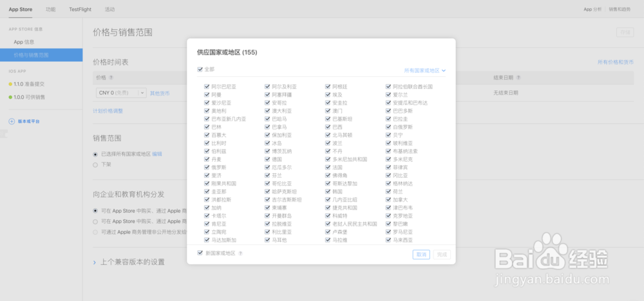Open App 信息 in sidebar
The width and height of the screenshot is (644, 301).
(24, 42)
